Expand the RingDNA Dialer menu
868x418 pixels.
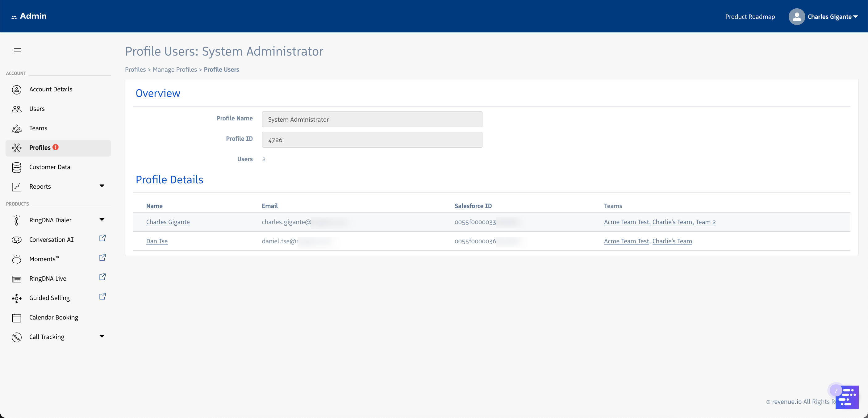tap(102, 219)
